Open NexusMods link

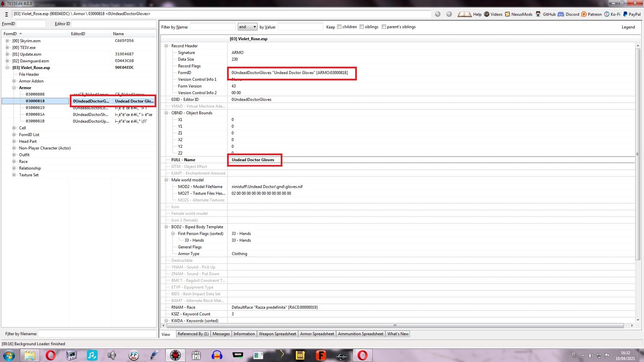(519, 14)
